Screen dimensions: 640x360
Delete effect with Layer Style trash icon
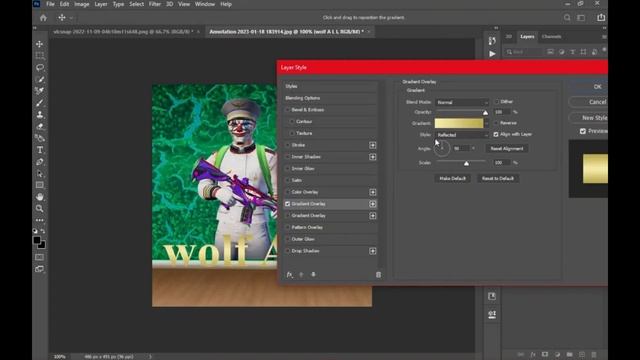pos(378,275)
